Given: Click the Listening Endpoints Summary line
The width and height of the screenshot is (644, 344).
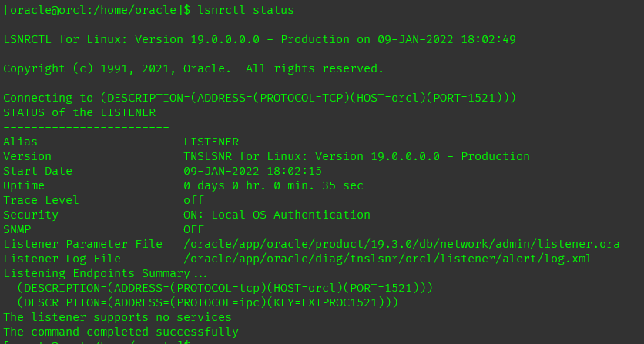Looking at the screenshot, I should (x=106, y=273).
